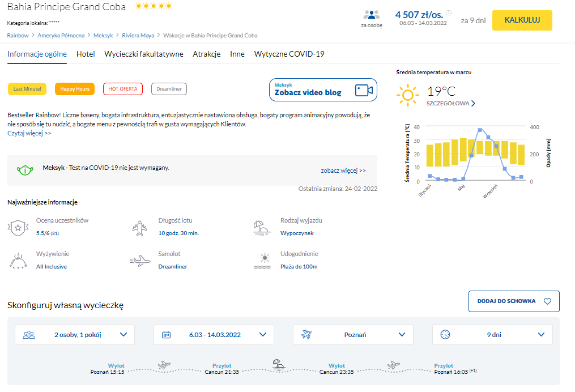Open the Wycieczki fakultatywne tab
Screen dimensions: 575x392
(144, 54)
